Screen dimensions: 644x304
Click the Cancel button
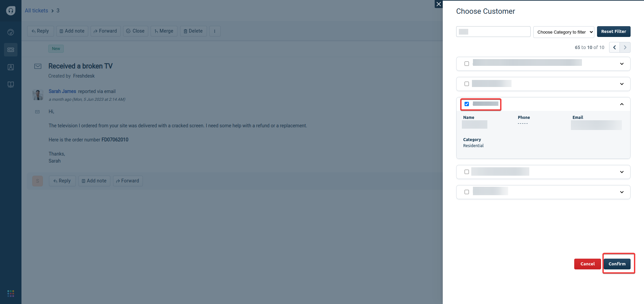[588, 264]
